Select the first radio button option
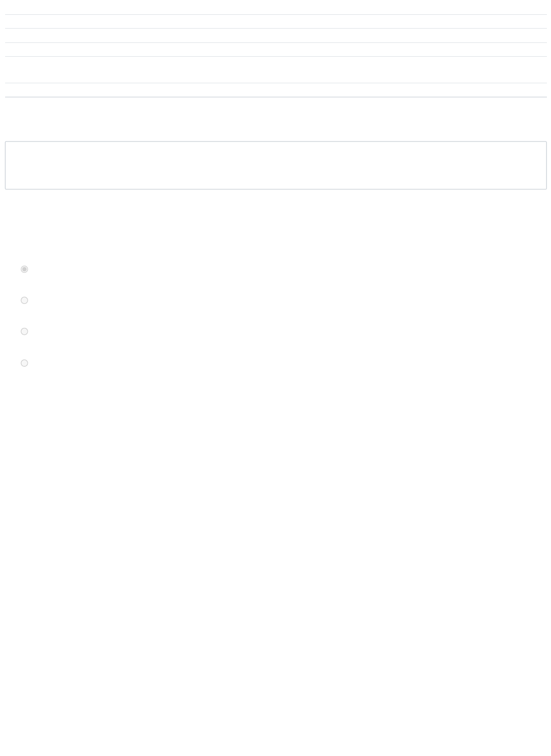The height and width of the screenshot is (756, 551). pyautogui.click(x=24, y=269)
